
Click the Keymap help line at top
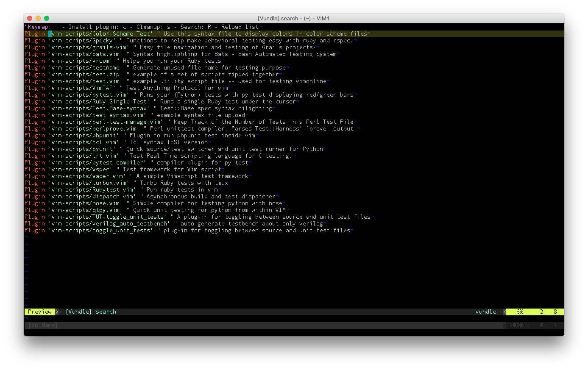click(x=143, y=27)
